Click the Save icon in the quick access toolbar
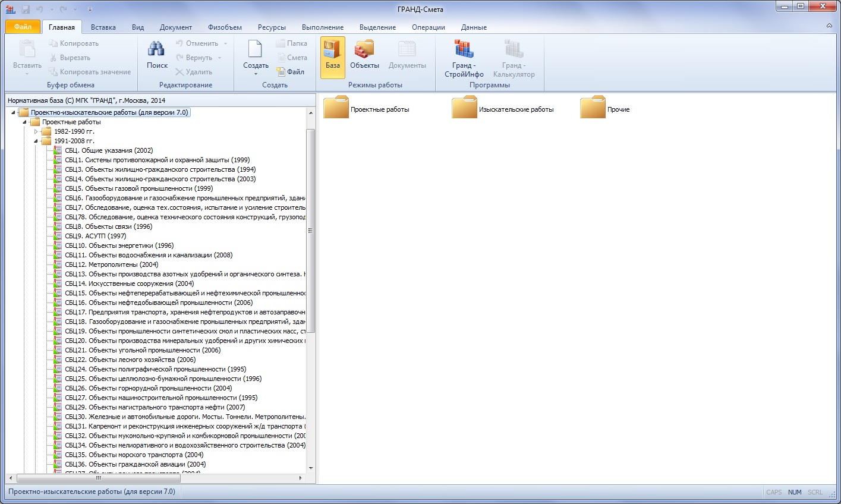841x504 pixels. coord(26,10)
